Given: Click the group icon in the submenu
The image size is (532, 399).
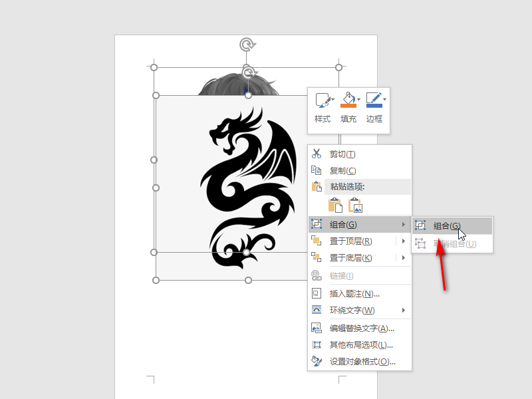Looking at the screenshot, I should 420,225.
